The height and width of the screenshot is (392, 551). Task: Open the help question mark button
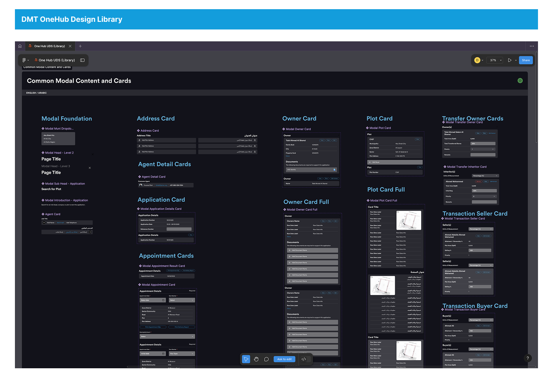tap(528, 358)
